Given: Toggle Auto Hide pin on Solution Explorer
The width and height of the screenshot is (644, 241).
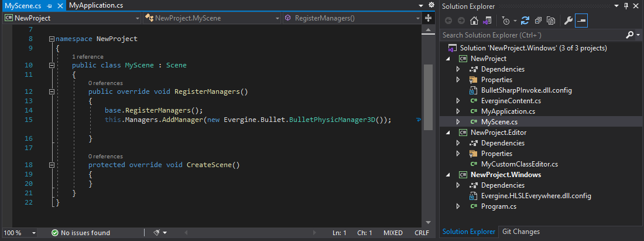Looking at the screenshot, I should (626, 6).
